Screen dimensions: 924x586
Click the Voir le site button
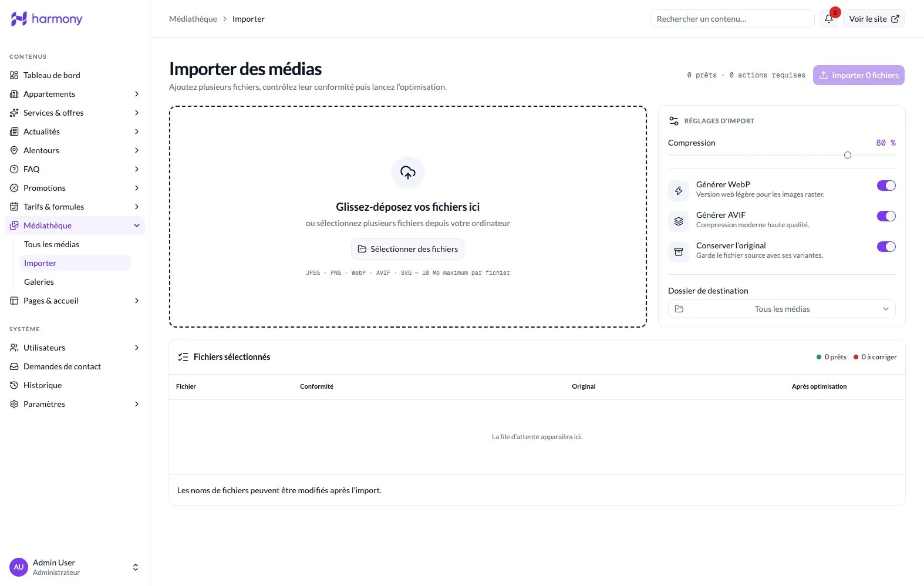click(874, 19)
